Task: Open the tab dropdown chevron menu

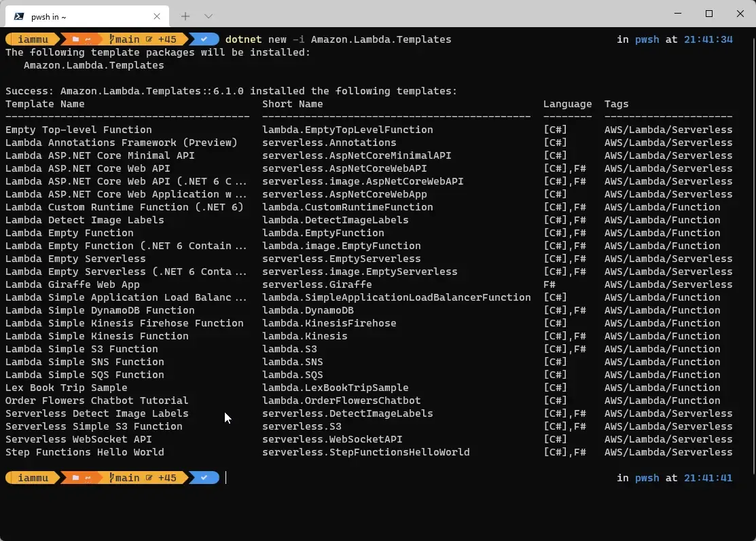Action: [208, 16]
